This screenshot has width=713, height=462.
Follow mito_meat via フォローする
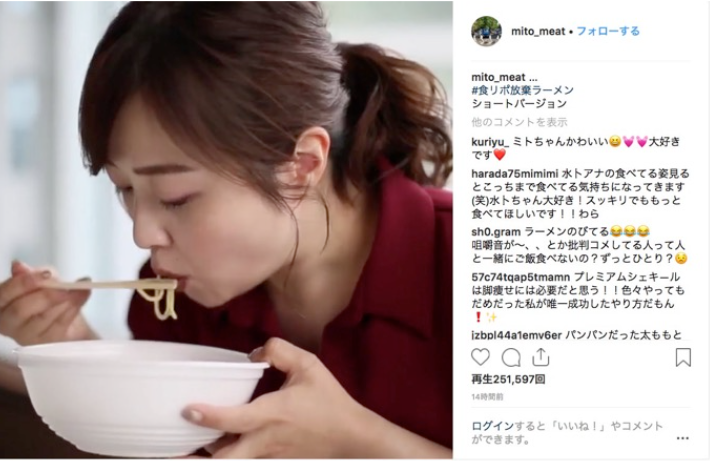click(608, 31)
